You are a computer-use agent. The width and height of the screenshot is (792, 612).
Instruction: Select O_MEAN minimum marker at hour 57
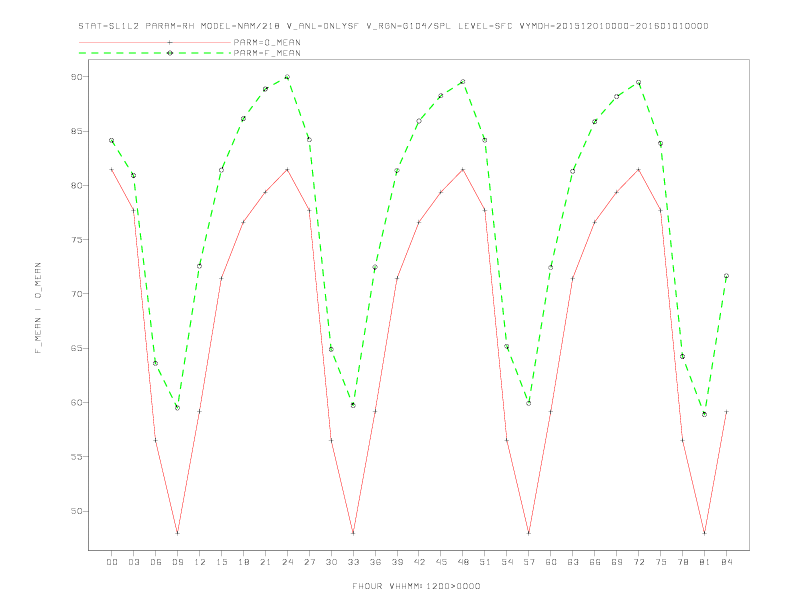529,533
